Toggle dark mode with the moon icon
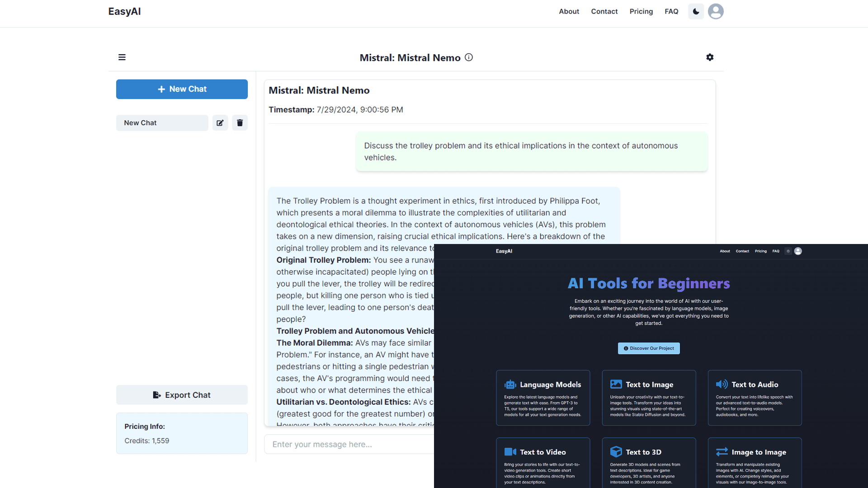The height and width of the screenshot is (488, 868). [695, 11]
